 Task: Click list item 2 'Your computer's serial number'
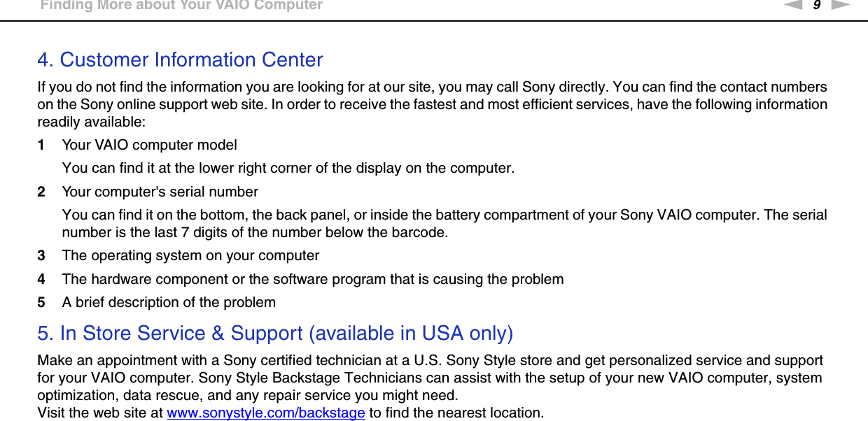point(160,192)
